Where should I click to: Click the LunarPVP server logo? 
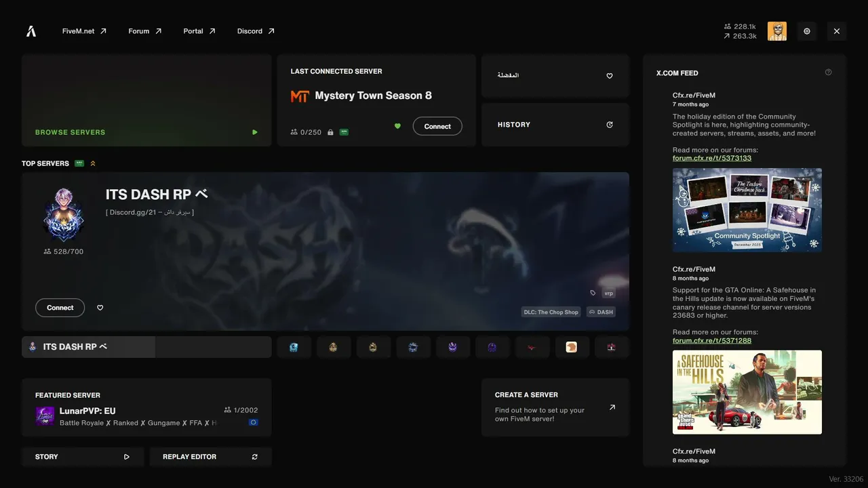point(45,416)
